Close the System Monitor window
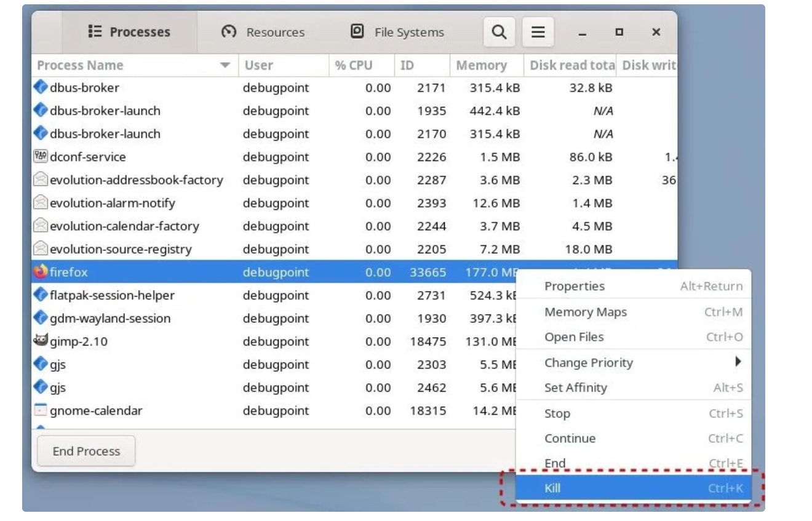 [656, 32]
